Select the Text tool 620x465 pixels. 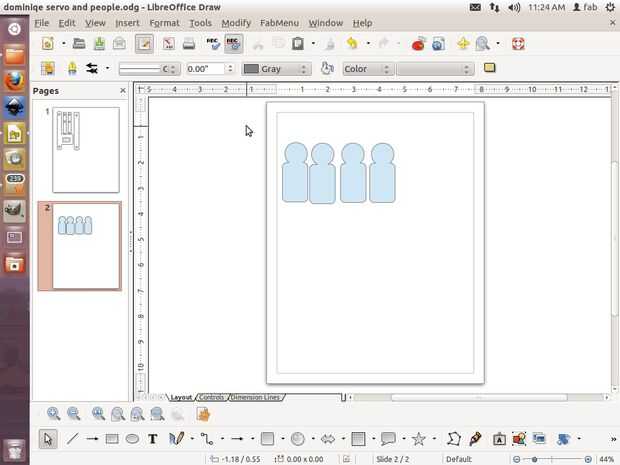click(x=153, y=439)
